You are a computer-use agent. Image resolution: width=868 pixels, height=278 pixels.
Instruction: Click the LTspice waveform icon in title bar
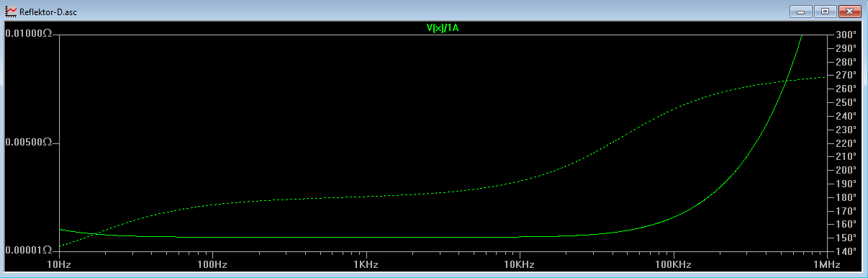point(11,12)
